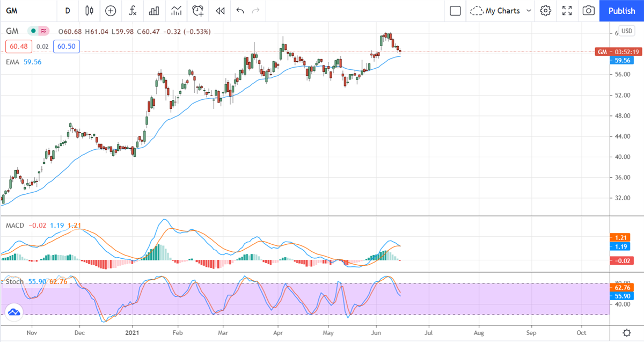The height and width of the screenshot is (342, 644).
Task: Take a chart snapshot with the camera icon
Action: pyautogui.click(x=588, y=11)
